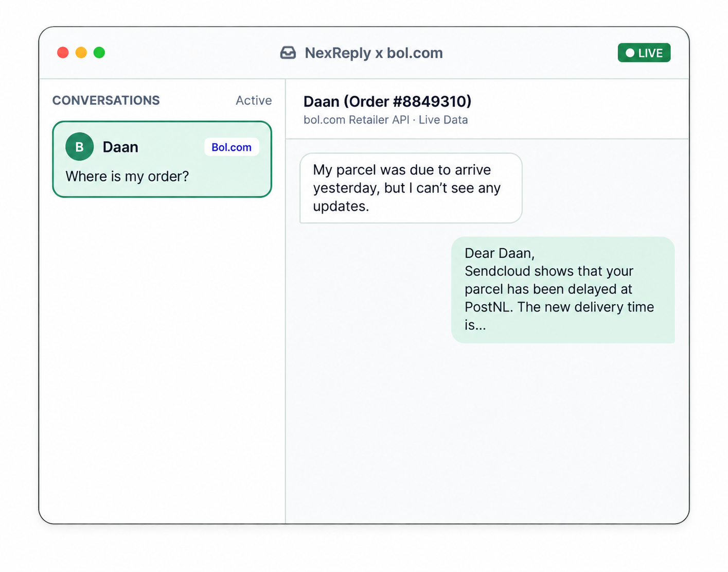Viewport: 728px width, 572px height.
Task: Click the name Daan in the conversation card
Action: (x=120, y=147)
